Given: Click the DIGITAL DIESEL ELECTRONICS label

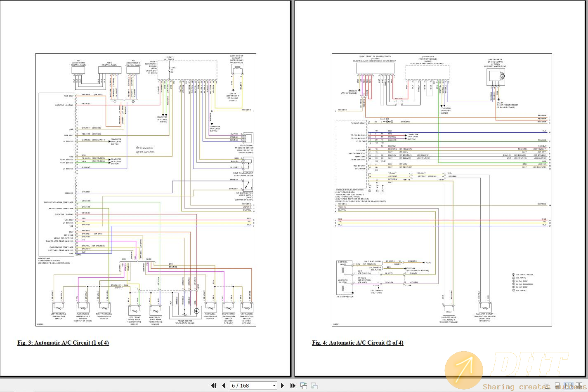Looking at the screenshot, I should [350, 190].
